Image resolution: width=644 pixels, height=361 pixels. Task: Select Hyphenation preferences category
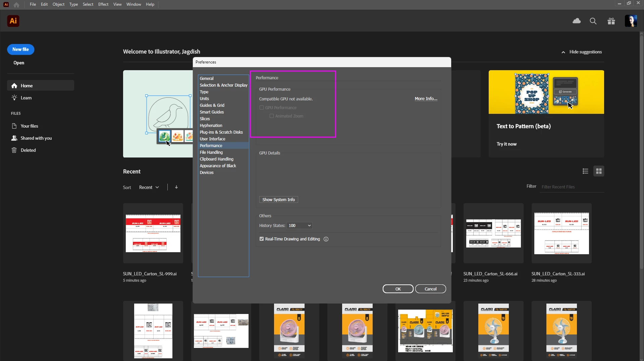223,125
